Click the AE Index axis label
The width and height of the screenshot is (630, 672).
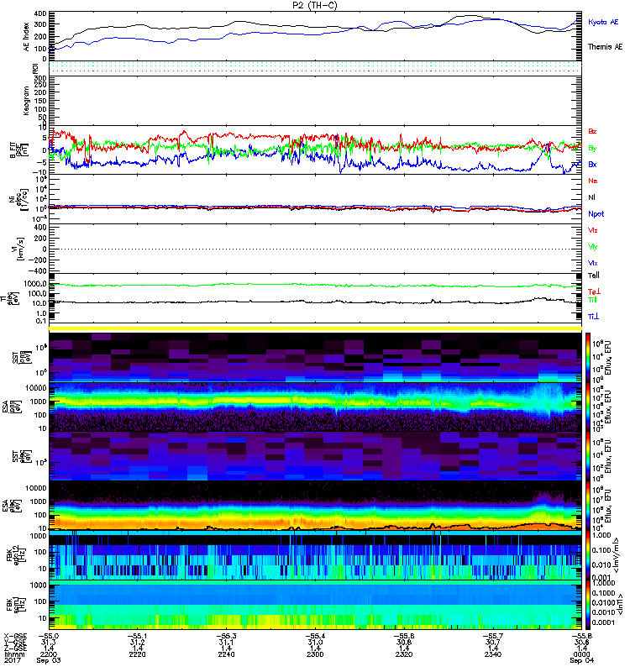point(27,36)
